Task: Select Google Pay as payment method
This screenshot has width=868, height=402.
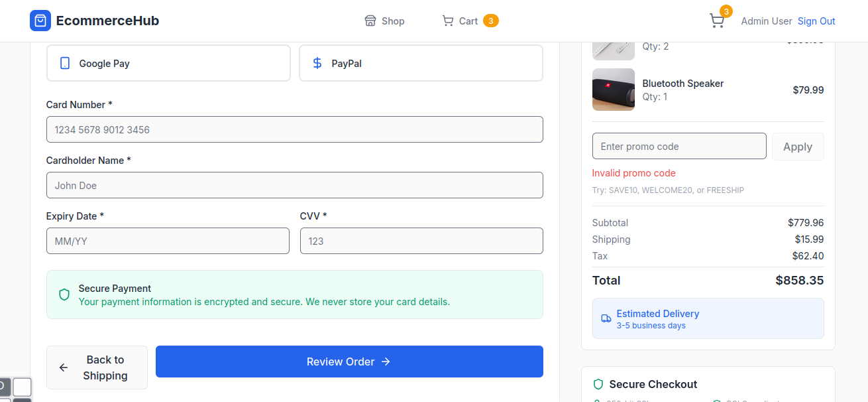Action: point(168,64)
